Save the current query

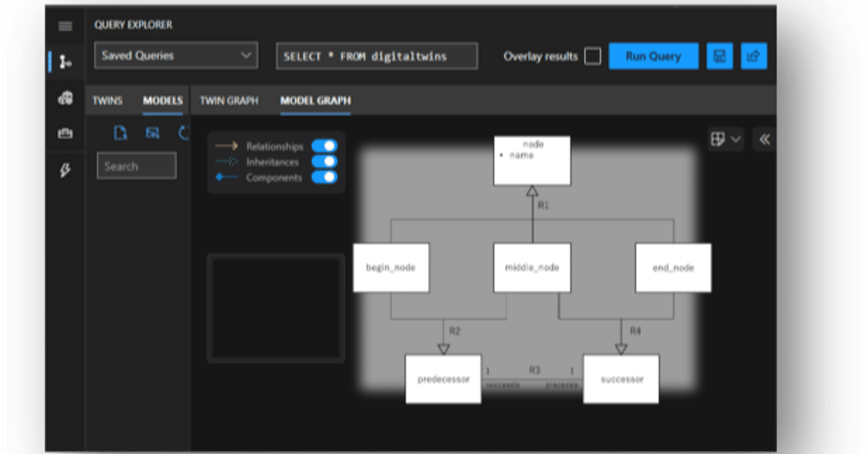pyautogui.click(x=719, y=56)
